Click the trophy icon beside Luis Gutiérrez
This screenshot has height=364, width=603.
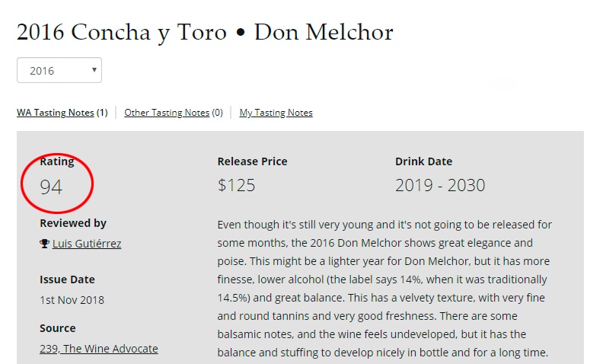44,244
